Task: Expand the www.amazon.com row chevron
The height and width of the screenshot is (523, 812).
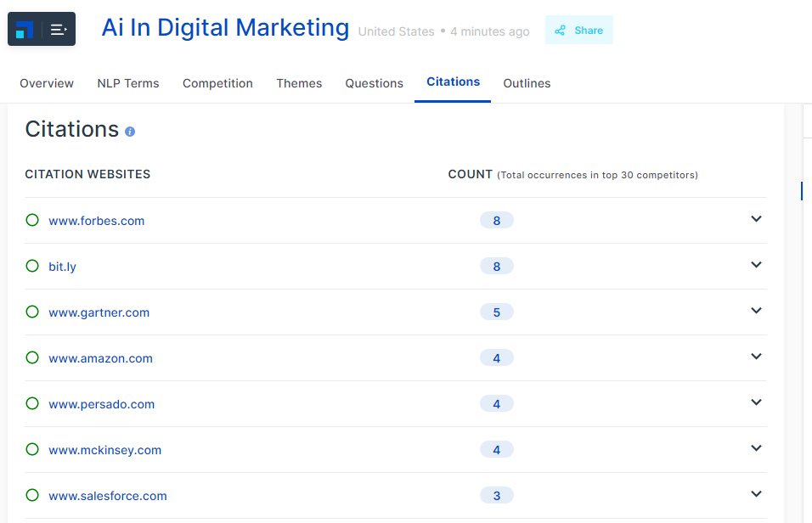Action: pos(756,357)
